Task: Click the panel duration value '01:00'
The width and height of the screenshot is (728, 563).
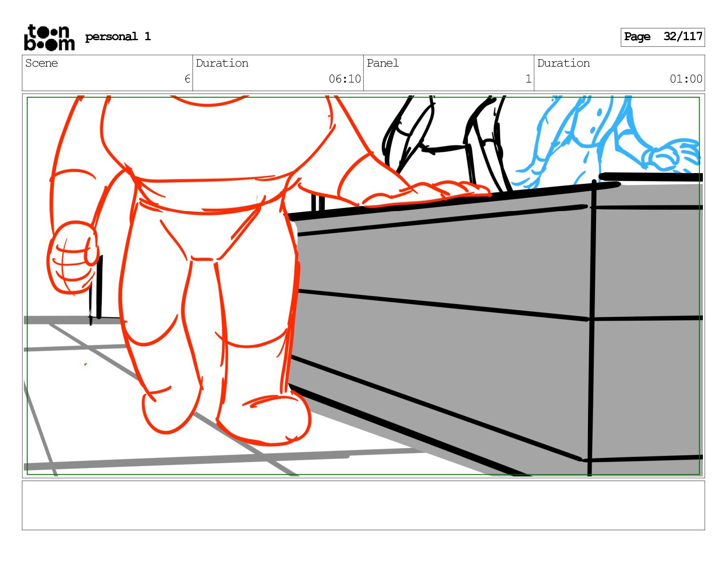Action: [686, 79]
